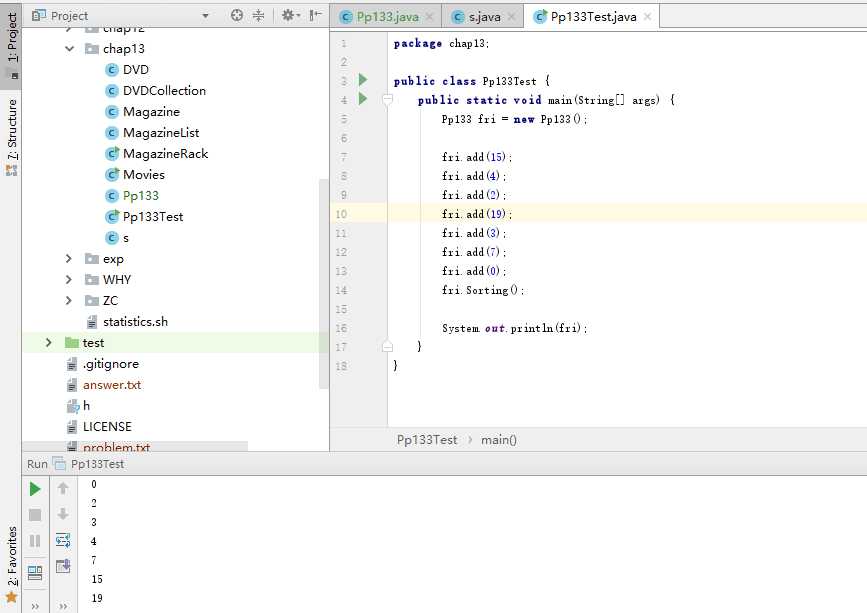The image size is (867, 613).
Task: Select the LICENSE file
Action: (x=107, y=427)
